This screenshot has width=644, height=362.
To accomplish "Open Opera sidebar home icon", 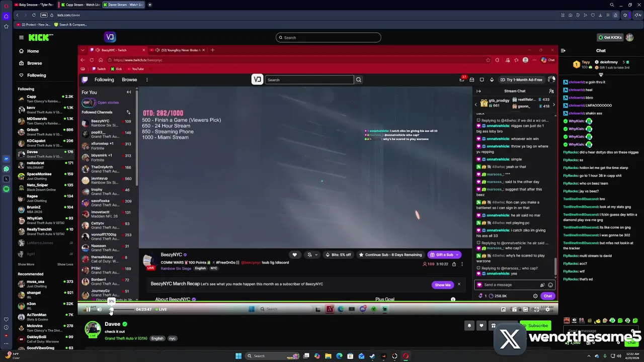I will (6, 16).
